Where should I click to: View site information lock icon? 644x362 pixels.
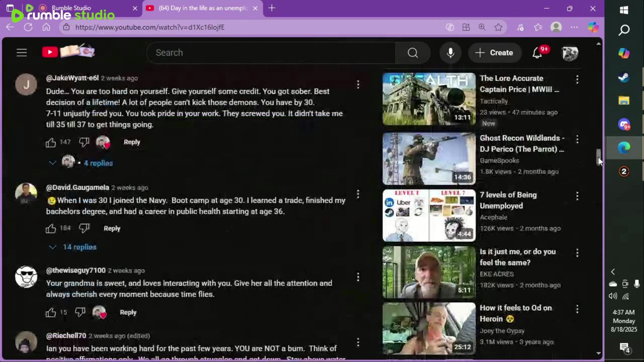coord(66,27)
